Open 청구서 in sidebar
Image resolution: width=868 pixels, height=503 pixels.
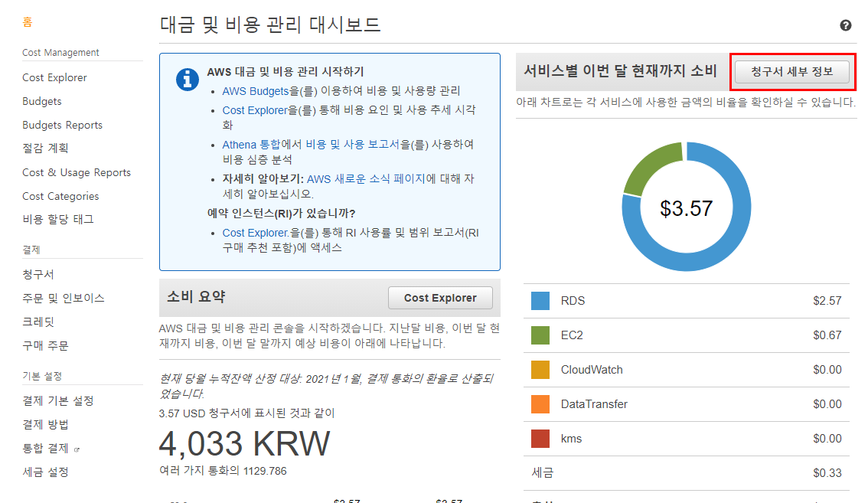[38, 274]
